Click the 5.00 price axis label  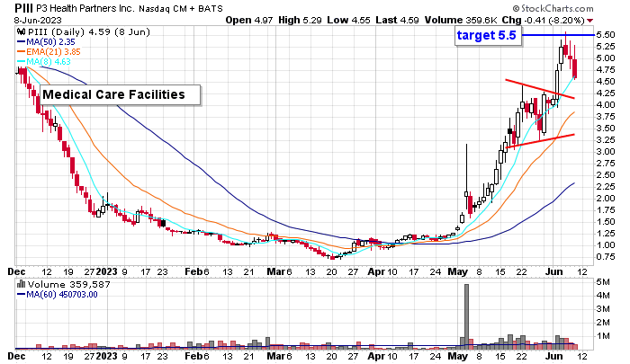coord(606,58)
